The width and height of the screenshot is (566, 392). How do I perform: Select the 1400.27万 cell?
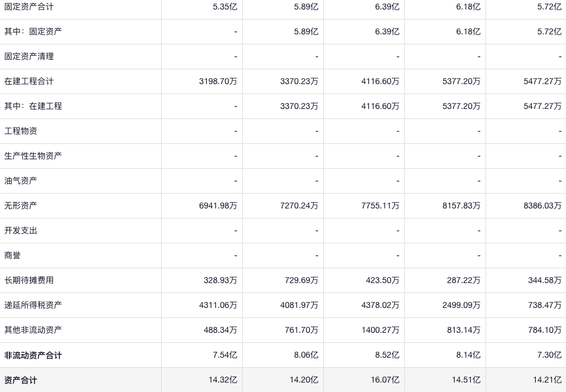[x=380, y=330]
